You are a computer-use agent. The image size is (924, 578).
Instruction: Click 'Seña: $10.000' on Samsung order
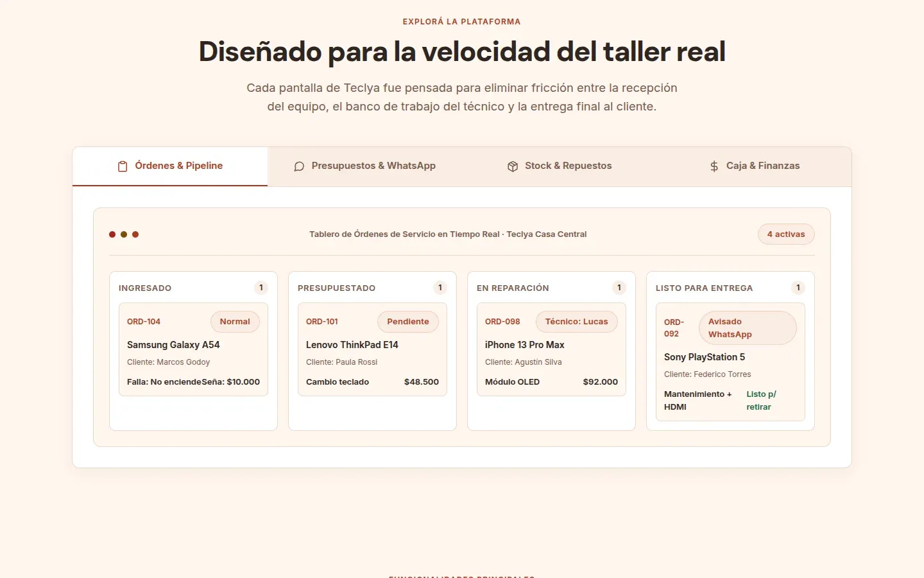point(231,382)
